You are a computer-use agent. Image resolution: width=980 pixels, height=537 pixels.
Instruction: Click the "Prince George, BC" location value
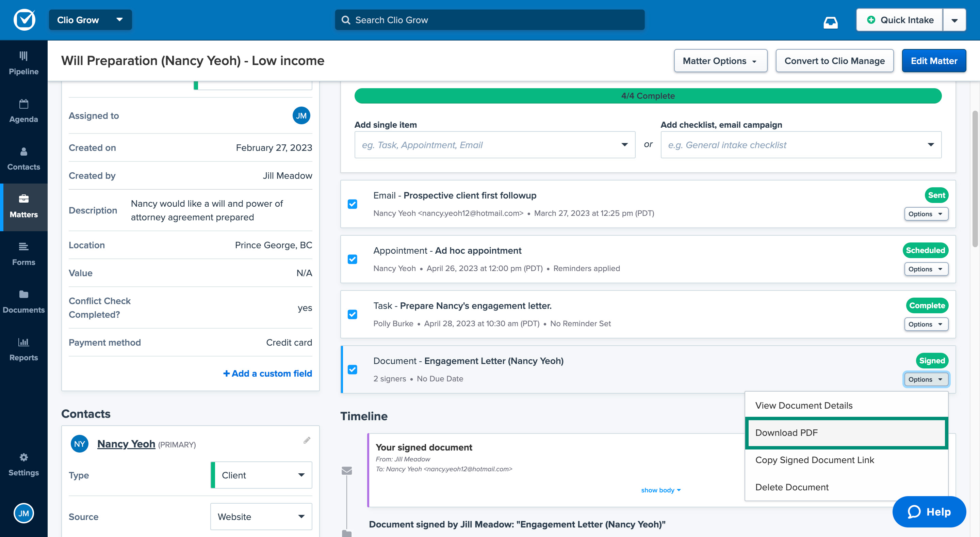(274, 245)
